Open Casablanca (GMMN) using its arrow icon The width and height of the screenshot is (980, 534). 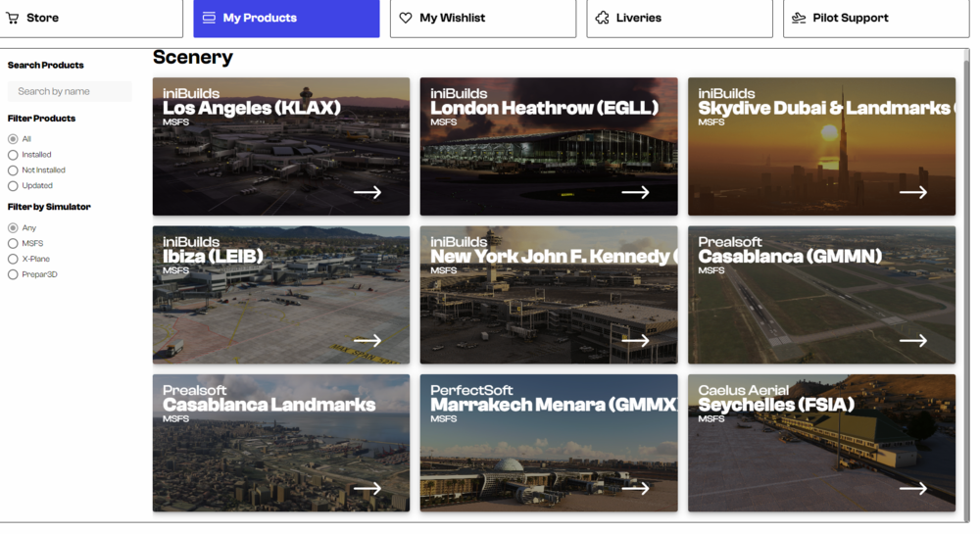(912, 340)
